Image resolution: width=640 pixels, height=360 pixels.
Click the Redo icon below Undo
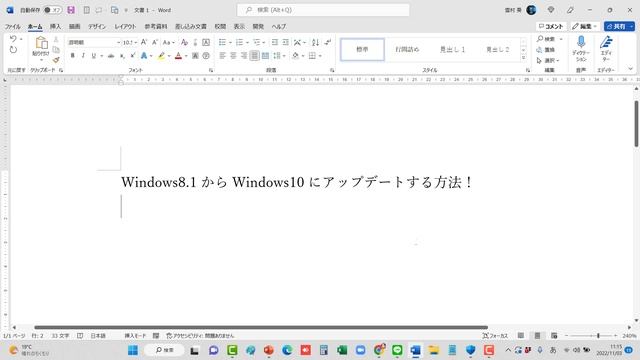13,50
